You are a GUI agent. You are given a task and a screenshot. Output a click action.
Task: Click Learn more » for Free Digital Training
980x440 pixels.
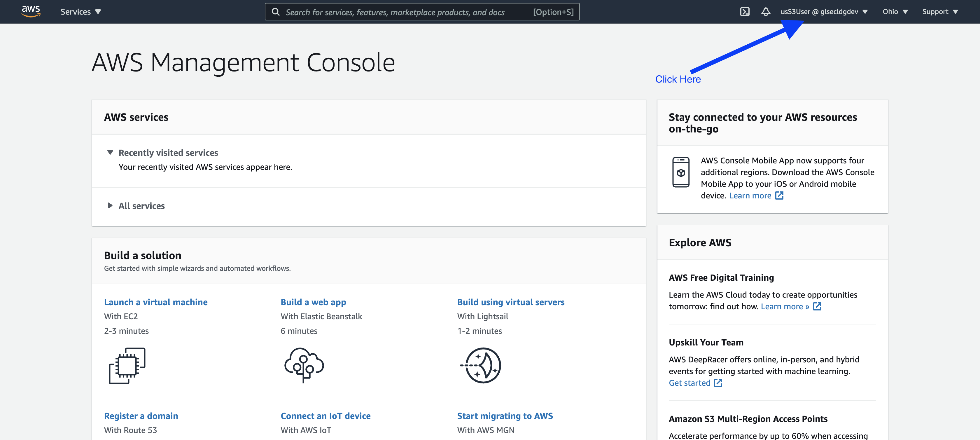(785, 306)
